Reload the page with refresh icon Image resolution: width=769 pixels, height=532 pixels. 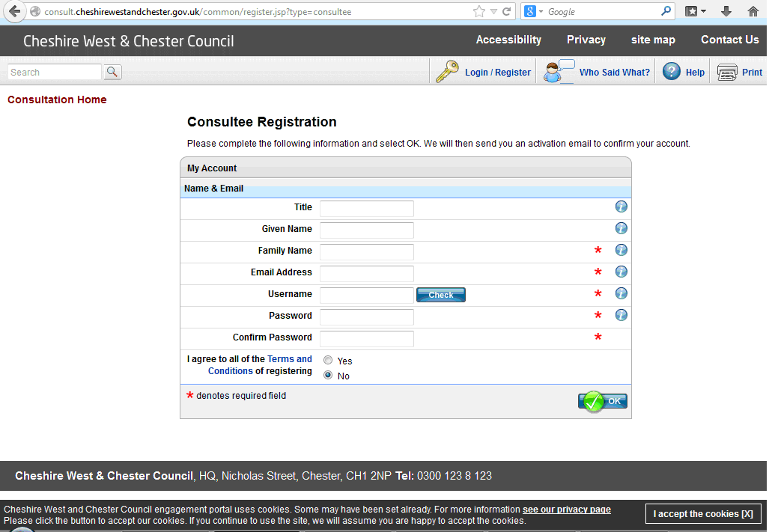(507, 11)
